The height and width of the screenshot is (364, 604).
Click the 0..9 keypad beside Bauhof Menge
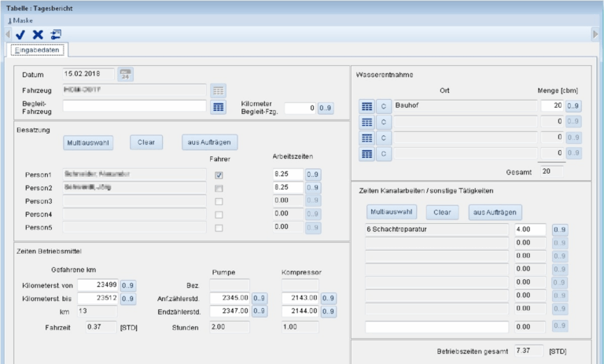(573, 105)
